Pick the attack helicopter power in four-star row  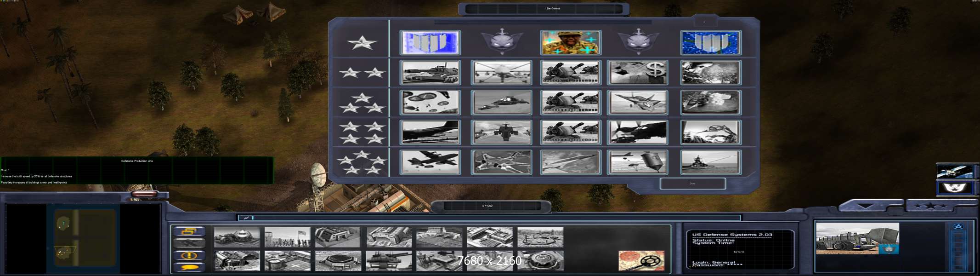coord(501,132)
